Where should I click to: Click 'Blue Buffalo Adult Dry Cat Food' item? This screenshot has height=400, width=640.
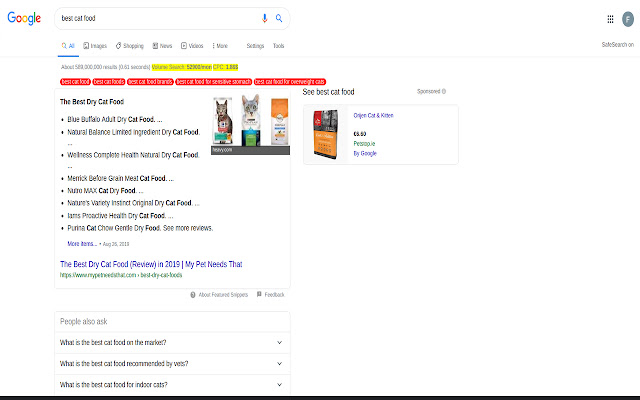(x=115, y=120)
